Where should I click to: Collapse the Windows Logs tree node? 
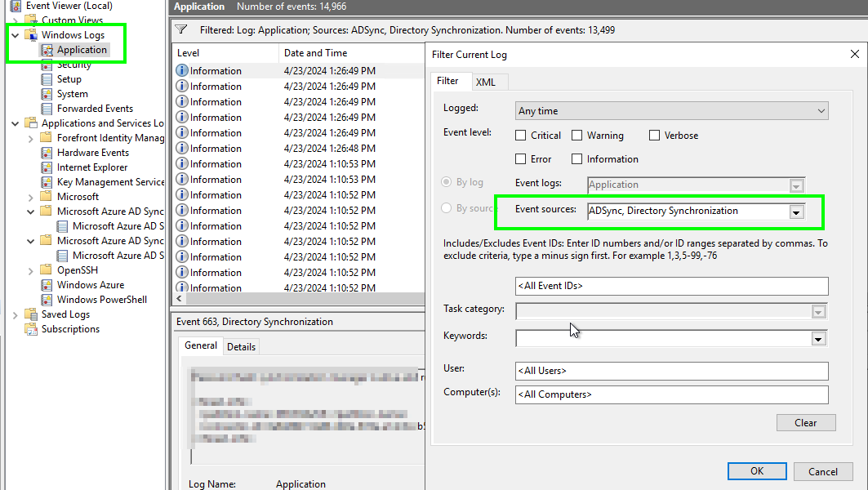point(14,34)
